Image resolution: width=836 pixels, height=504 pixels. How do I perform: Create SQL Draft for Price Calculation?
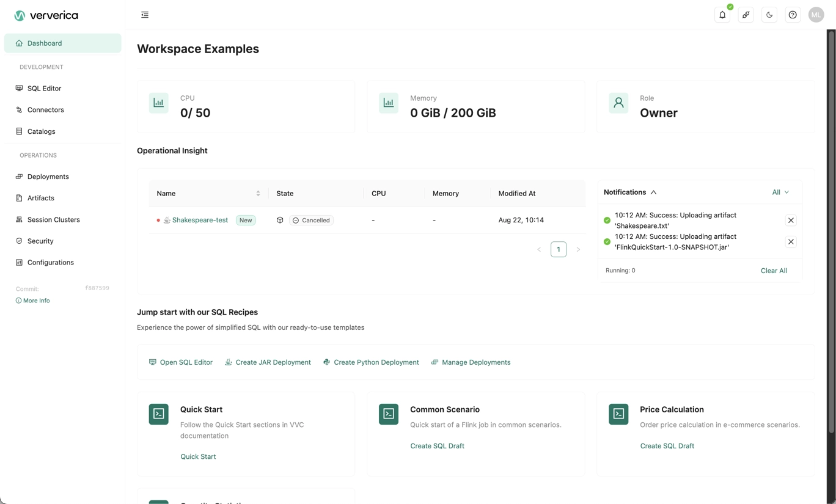tap(667, 446)
